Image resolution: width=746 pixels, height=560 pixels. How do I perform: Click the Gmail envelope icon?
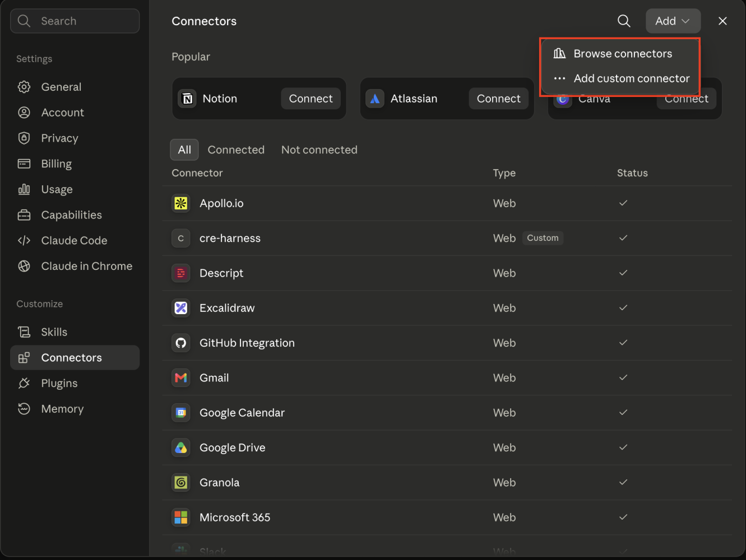click(180, 378)
